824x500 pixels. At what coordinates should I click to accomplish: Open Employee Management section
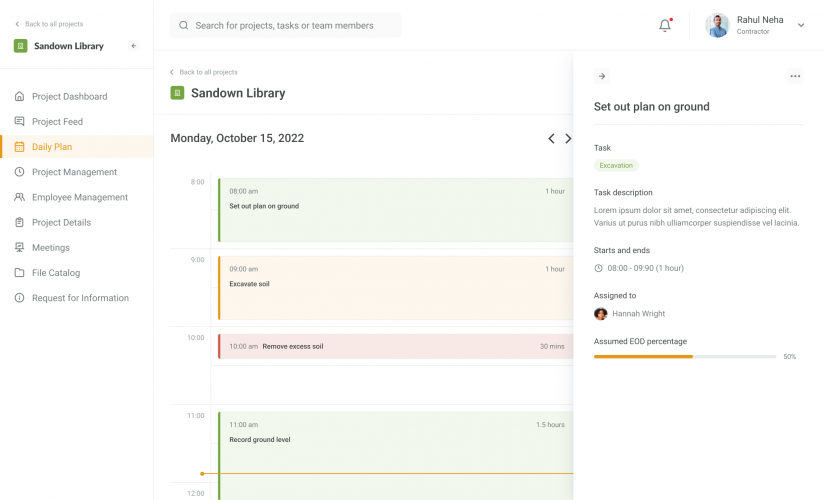(77, 197)
